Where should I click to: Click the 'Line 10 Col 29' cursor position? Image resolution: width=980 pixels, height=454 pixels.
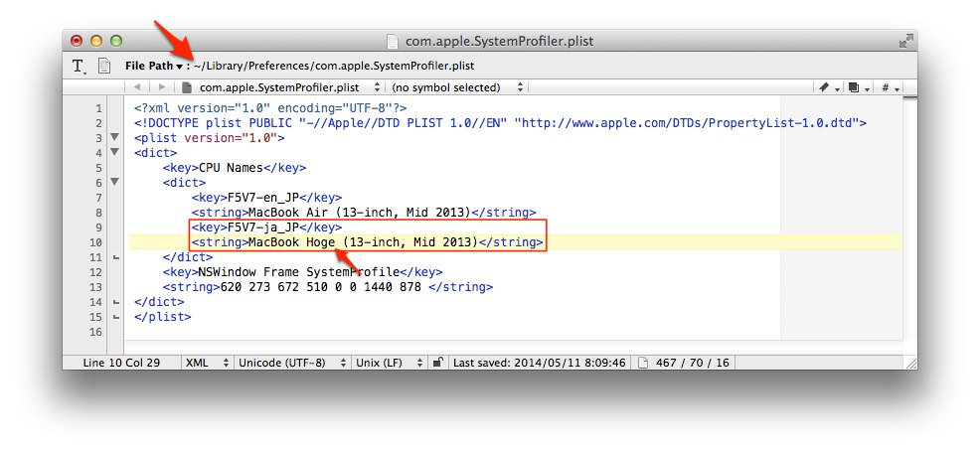click(x=121, y=363)
